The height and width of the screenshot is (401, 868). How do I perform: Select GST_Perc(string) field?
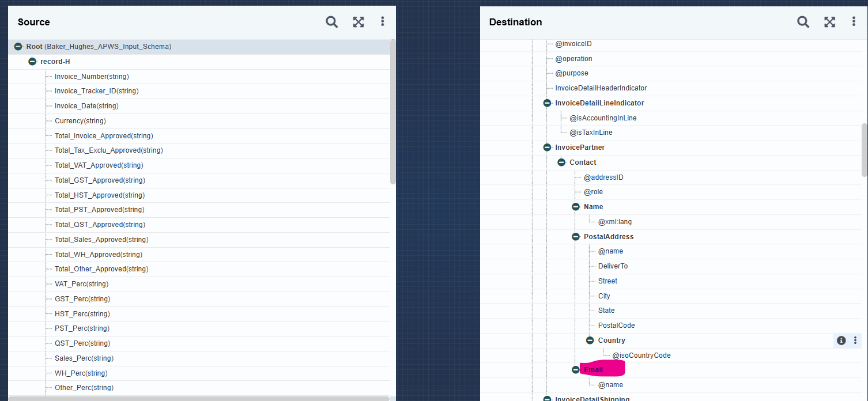pos(82,299)
